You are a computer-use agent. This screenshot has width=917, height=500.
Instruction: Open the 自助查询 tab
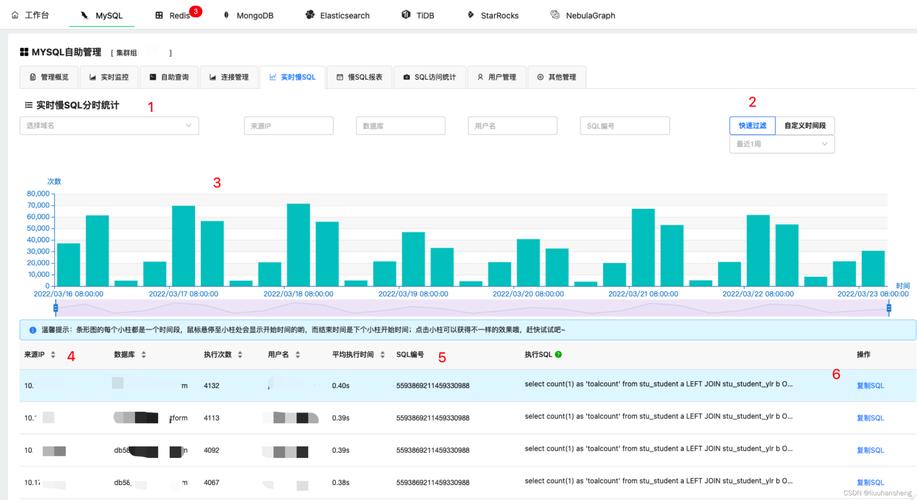click(x=169, y=77)
